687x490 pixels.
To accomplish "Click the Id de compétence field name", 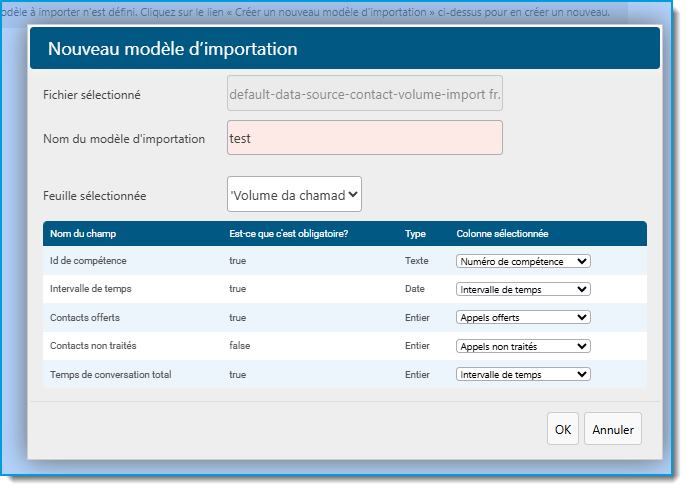I will [88, 261].
